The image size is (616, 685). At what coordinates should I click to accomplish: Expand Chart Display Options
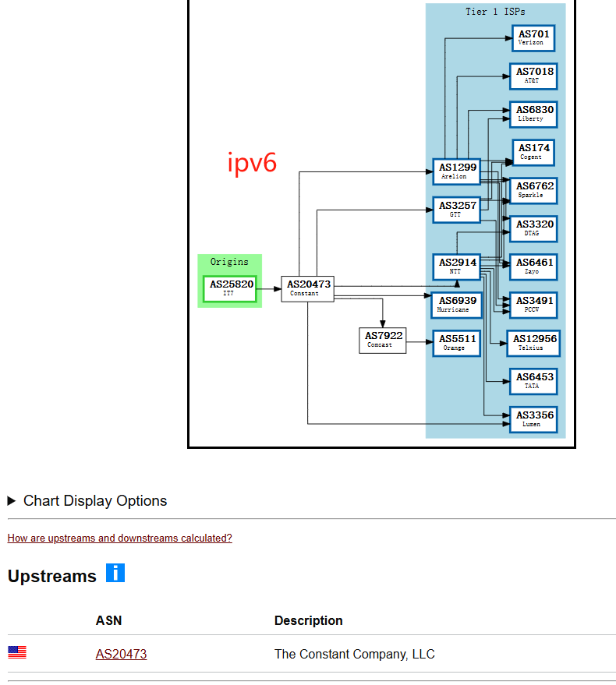point(87,500)
